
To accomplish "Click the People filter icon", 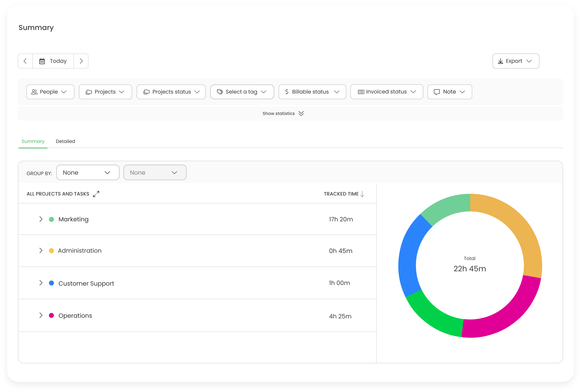I will click(35, 91).
